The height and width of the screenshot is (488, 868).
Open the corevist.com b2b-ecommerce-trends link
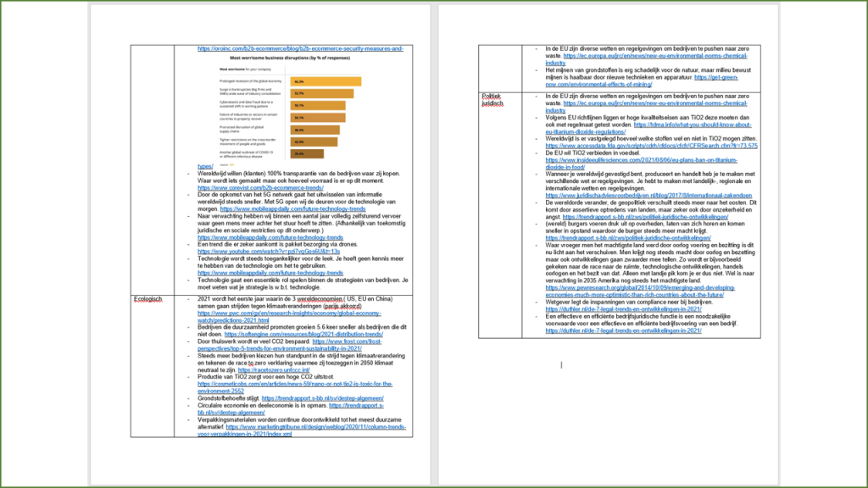coord(254,187)
